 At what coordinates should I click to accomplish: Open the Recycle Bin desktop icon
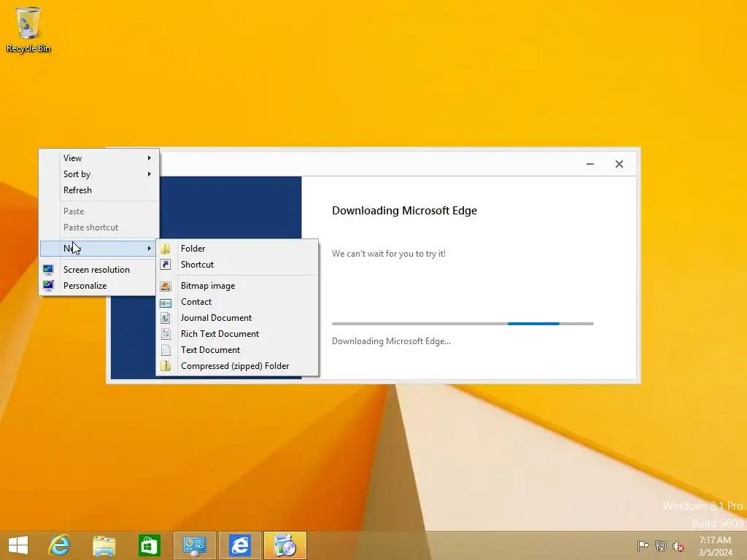click(x=28, y=29)
